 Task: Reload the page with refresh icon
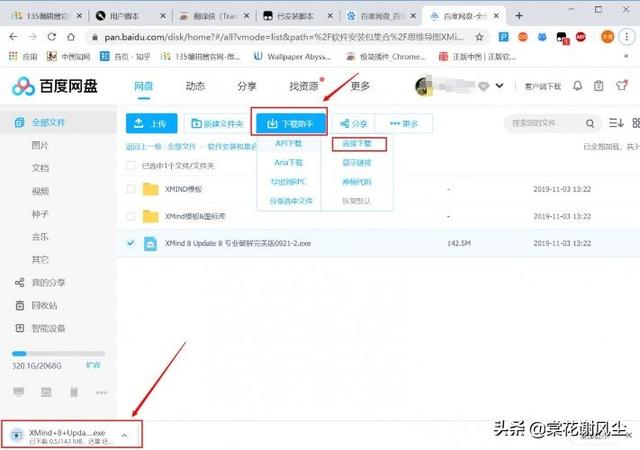coord(51,37)
